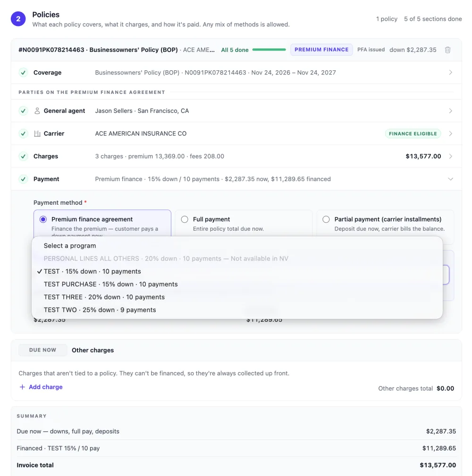Image resolution: width=472 pixels, height=476 pixels.
Task: Click the 'Due now' summary amount $2,287.35
Action: click(x=441, y=431)
